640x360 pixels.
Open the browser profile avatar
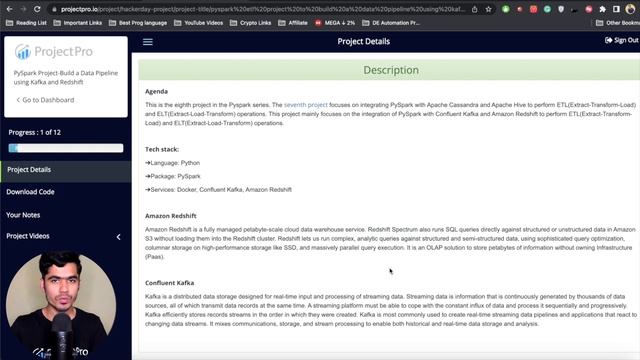click(631, 9)
